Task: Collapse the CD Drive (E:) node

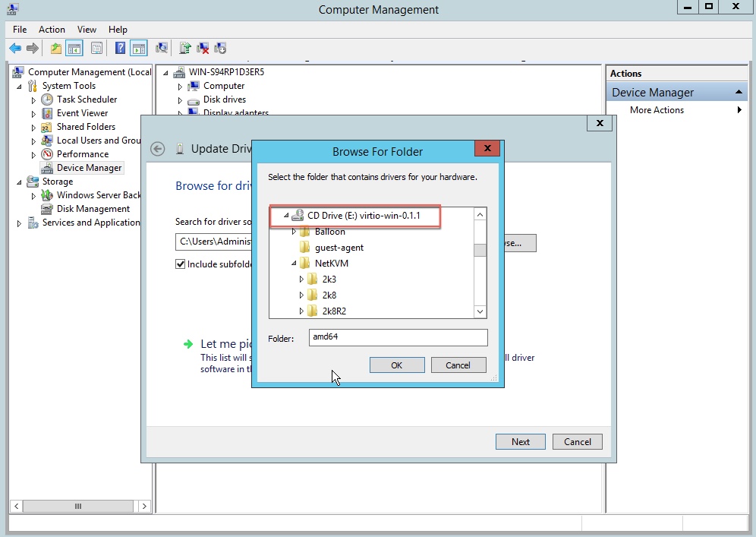Action: [x=286, y=215]
